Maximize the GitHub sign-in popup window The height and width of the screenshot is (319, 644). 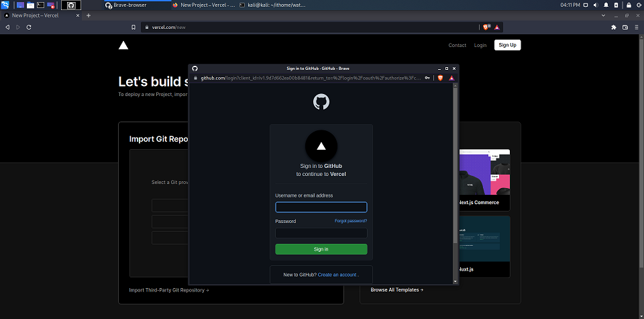click(x=447, y=69)
